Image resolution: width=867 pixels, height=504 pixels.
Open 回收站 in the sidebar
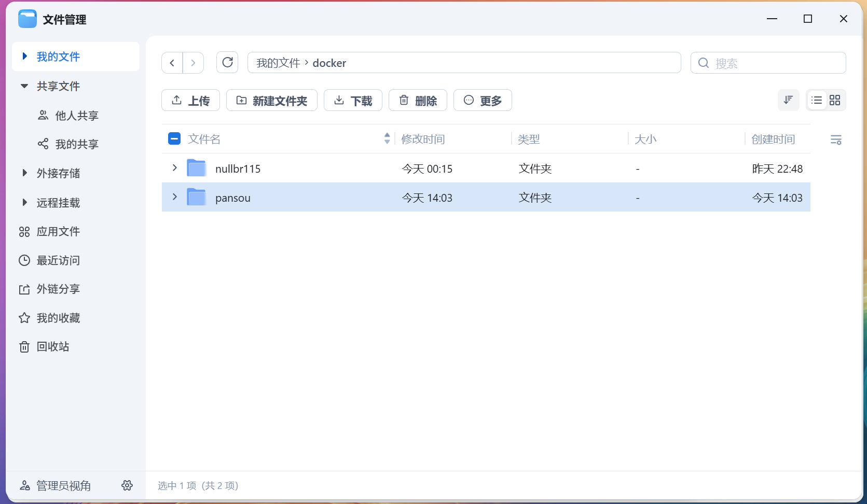point(52,346)
